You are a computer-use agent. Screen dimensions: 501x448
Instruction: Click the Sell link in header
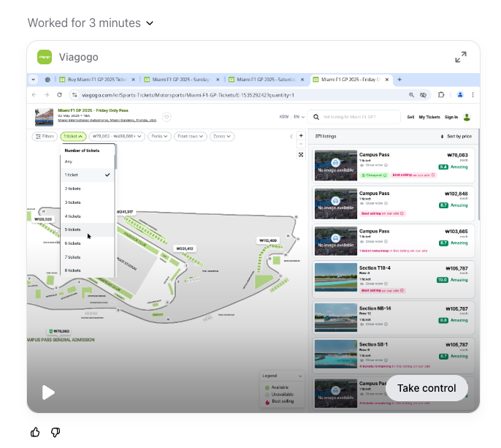[x=410, y=118]
